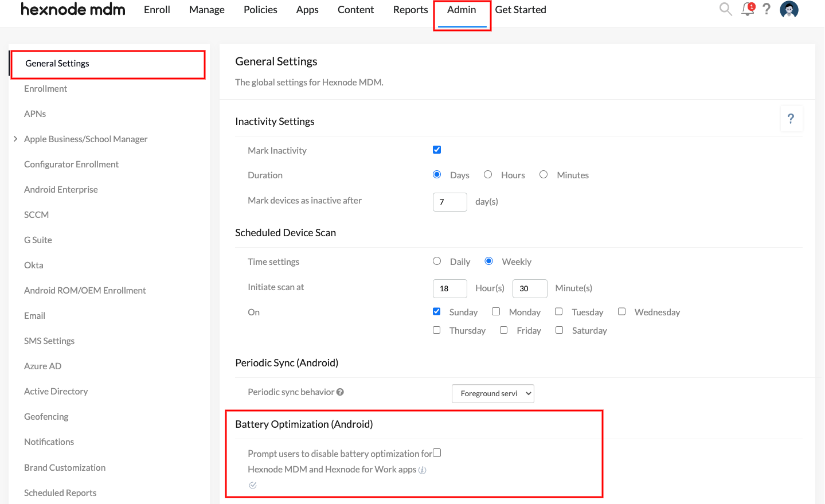Open Active Directory in sidebar

(x=56, y=392)
